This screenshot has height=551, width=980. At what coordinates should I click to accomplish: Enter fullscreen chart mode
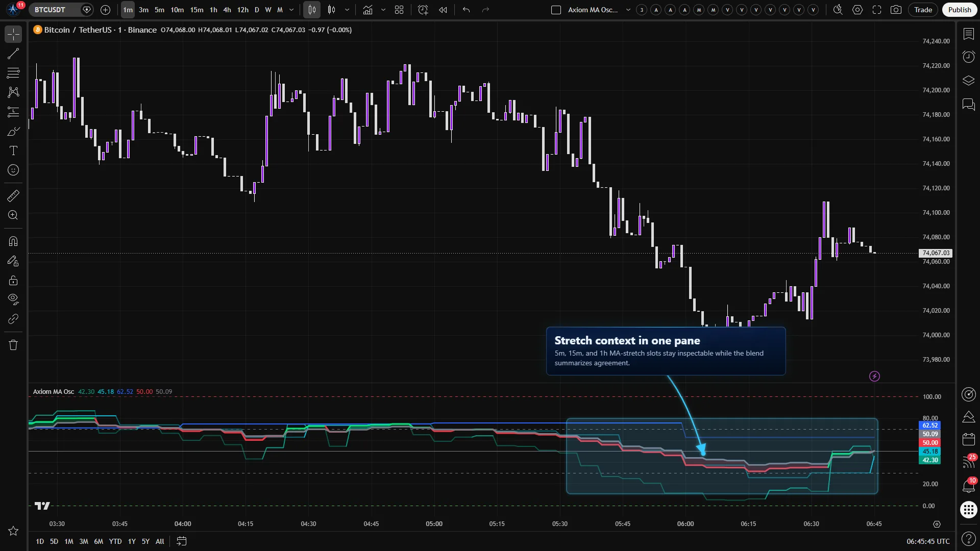tap(877, 10)
